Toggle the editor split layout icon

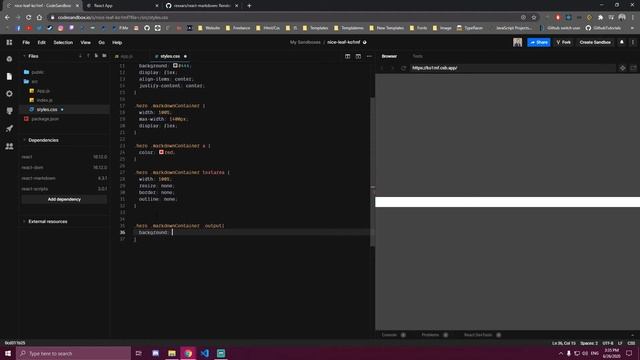click(x=347, y=56)
